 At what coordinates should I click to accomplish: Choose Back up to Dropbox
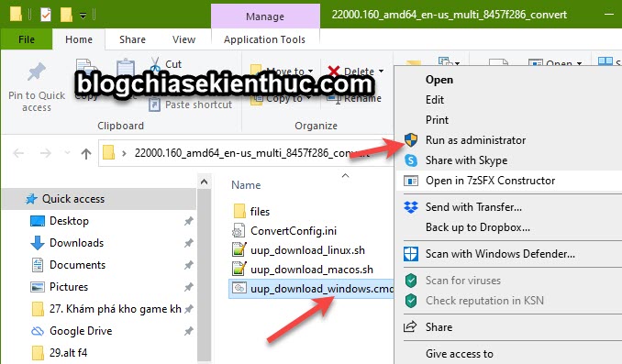click(478, 227)
